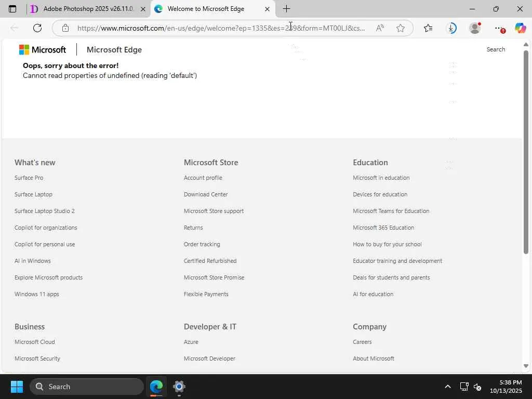The image size is (532, 399).
Task: Open Microsoft 365 Education link
Action: pyautogui.click(x=383, y=228)
